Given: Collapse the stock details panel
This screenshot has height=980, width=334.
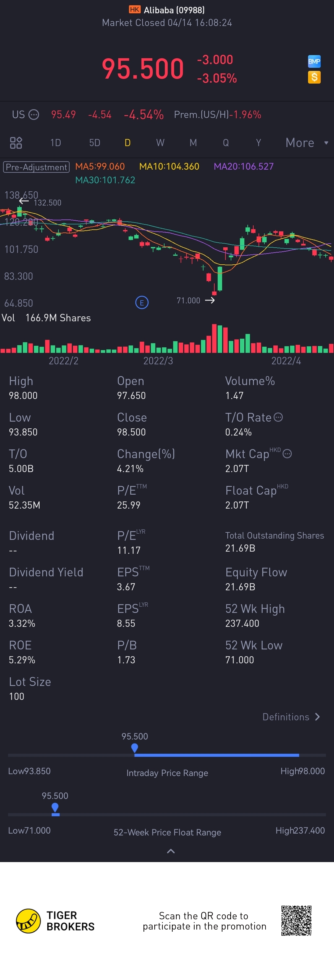Looking at the screenshot, I should click(x=171, y=851).
